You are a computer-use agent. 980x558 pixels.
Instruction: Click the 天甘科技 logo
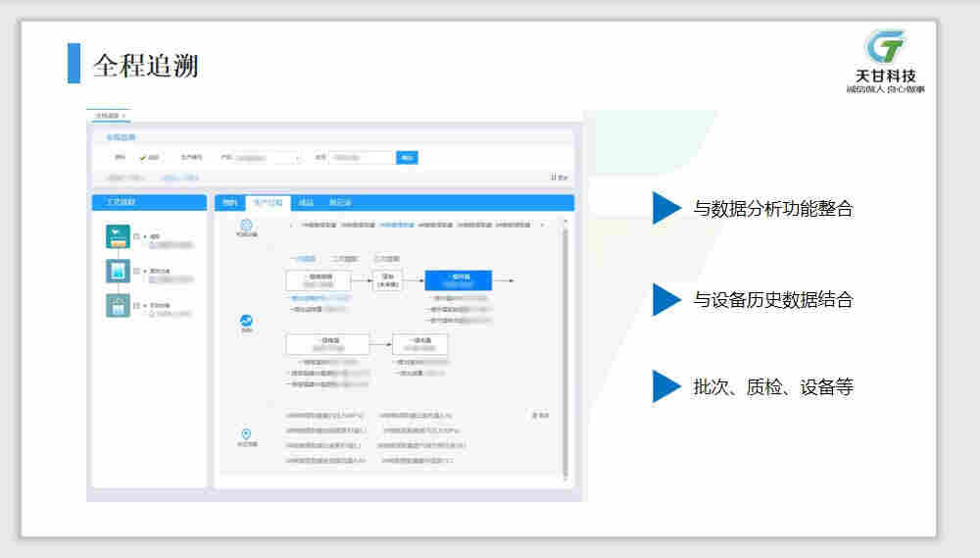pos(885,62)
